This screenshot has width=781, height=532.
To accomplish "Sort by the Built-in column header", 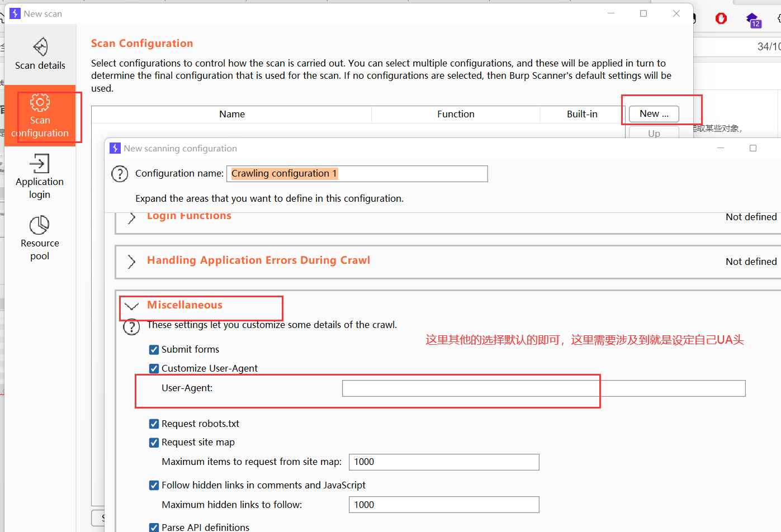I will 582,114.
